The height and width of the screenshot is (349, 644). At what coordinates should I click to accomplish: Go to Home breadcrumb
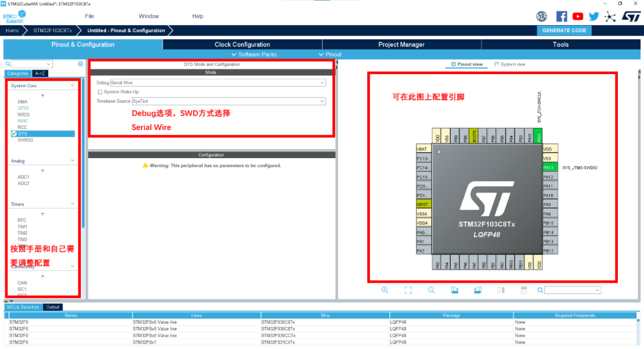(x=12, y=30)
